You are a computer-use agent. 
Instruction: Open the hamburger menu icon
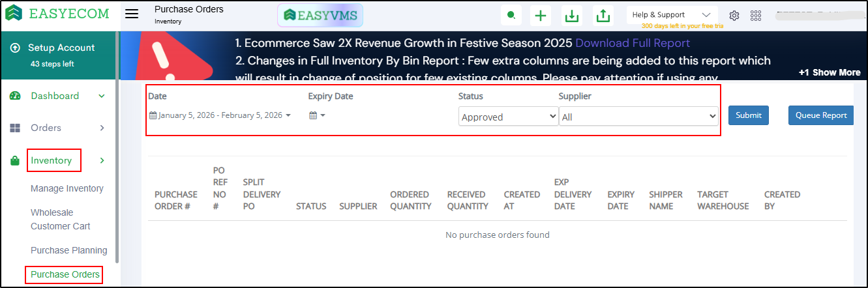132,14
